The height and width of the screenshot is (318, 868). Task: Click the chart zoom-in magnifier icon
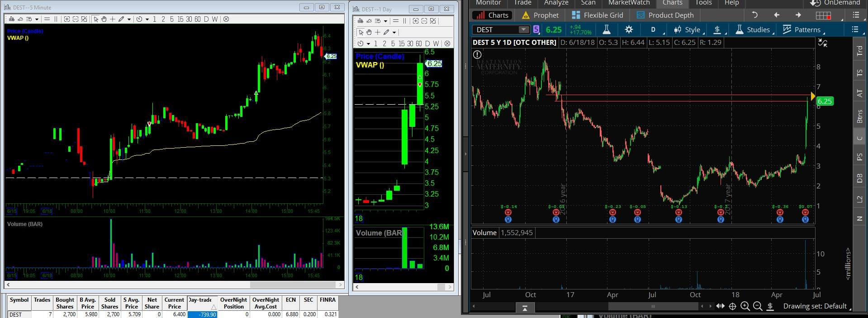745,307
